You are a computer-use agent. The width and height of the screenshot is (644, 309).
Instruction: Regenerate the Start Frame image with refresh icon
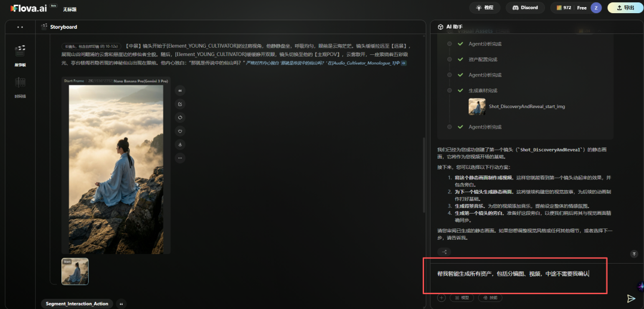[x=180, y=118]
